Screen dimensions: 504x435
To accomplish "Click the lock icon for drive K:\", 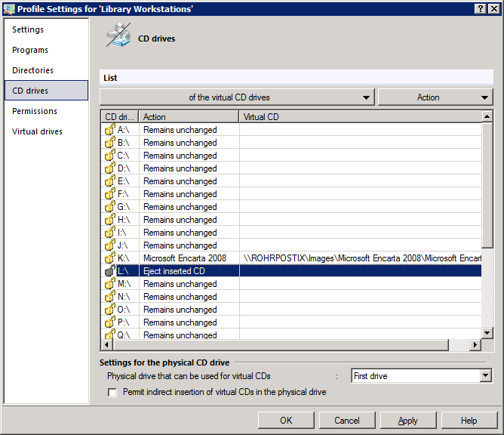I will 109,258.
